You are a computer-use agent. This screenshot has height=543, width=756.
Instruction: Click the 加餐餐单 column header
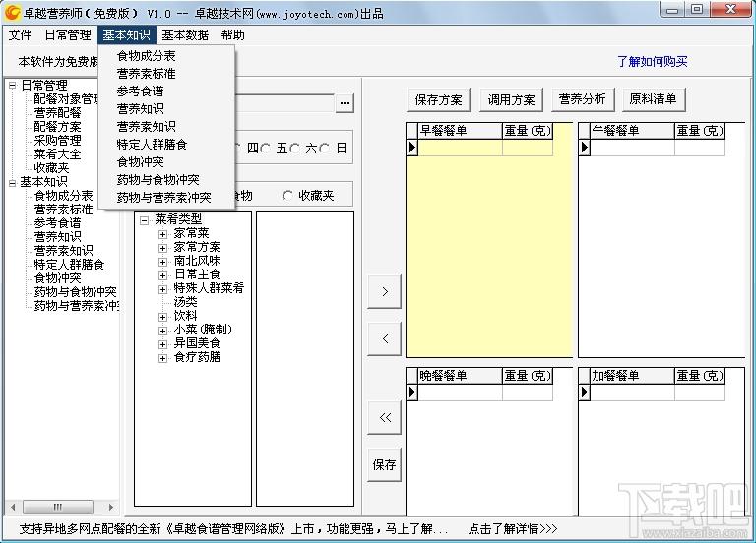click(632, 376)
